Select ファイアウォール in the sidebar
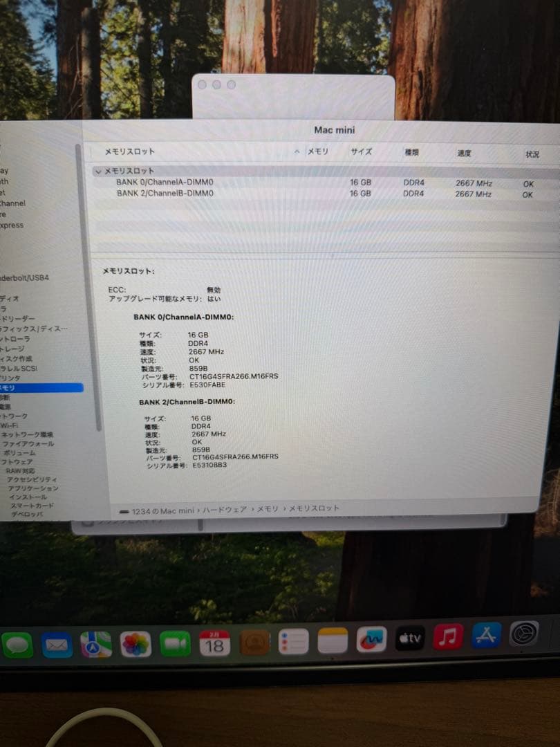The width and height of the screenshot is (560, 747). pos(28,443)
